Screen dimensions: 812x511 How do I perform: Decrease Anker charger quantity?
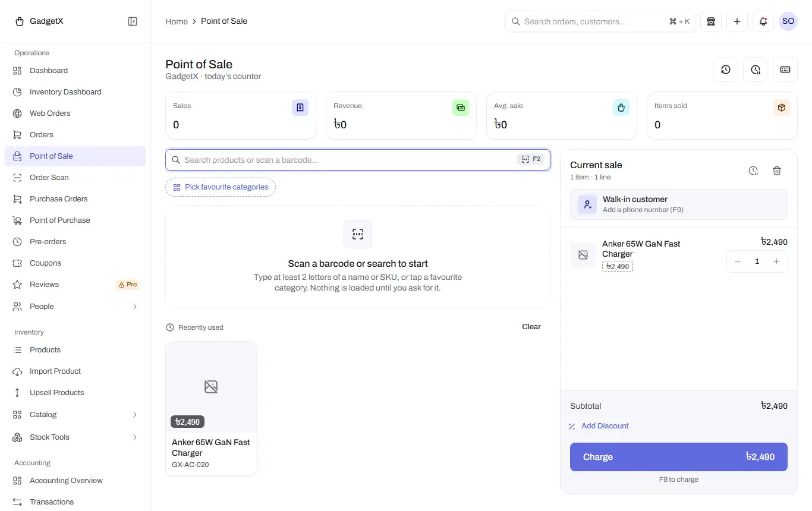738,261
